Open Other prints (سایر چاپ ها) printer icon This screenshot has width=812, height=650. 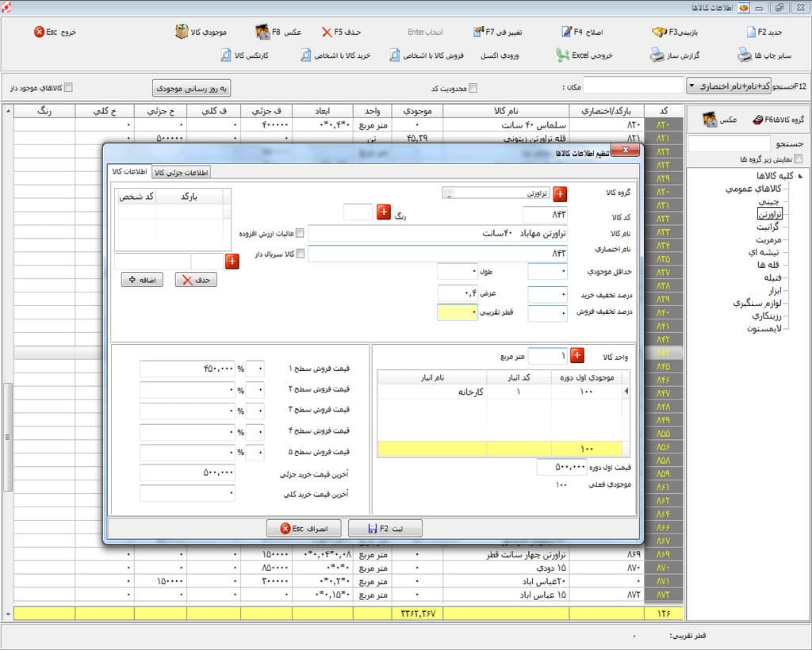click(745, 55)
